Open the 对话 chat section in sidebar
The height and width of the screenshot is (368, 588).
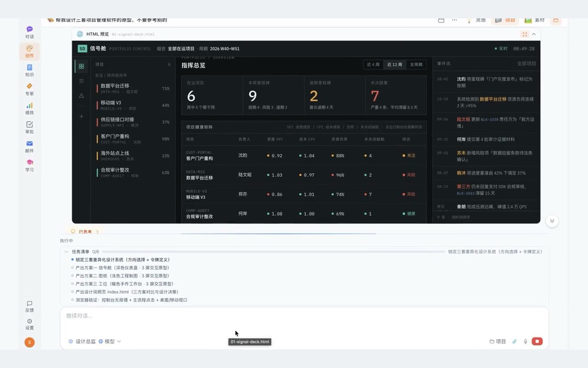point(29,32)
